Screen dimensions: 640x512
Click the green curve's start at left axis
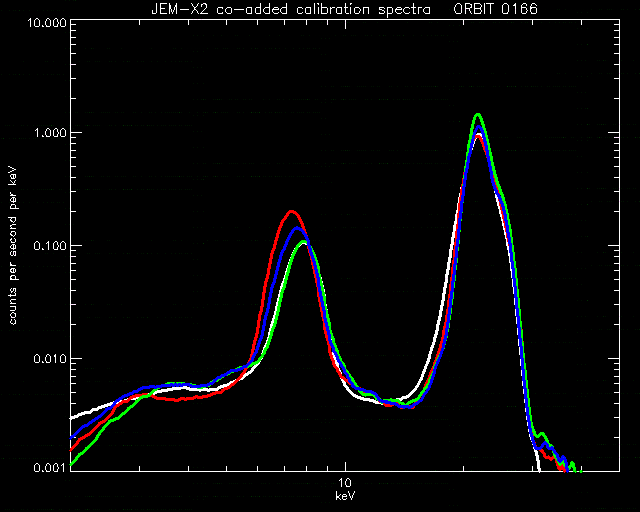[x=73, y=464]
